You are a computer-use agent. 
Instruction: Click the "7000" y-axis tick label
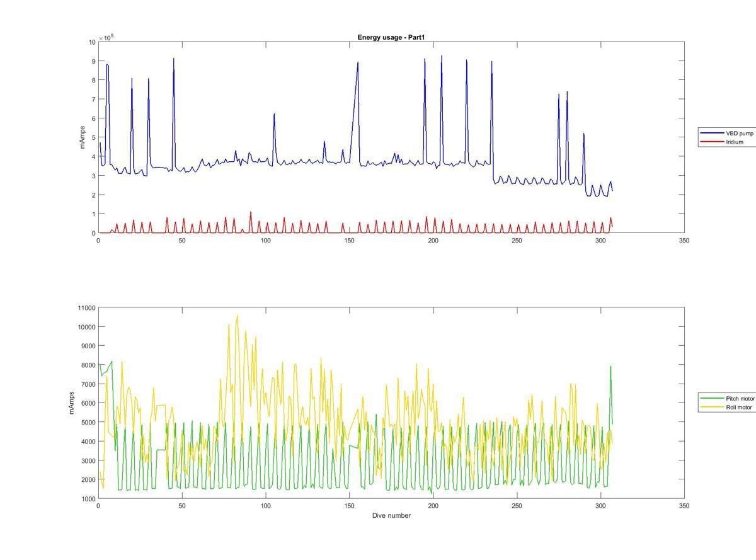(88, 384)
